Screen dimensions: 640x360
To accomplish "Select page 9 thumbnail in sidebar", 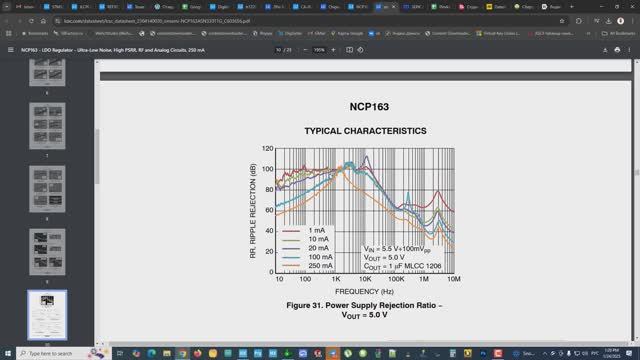I will tap(47, 252).
